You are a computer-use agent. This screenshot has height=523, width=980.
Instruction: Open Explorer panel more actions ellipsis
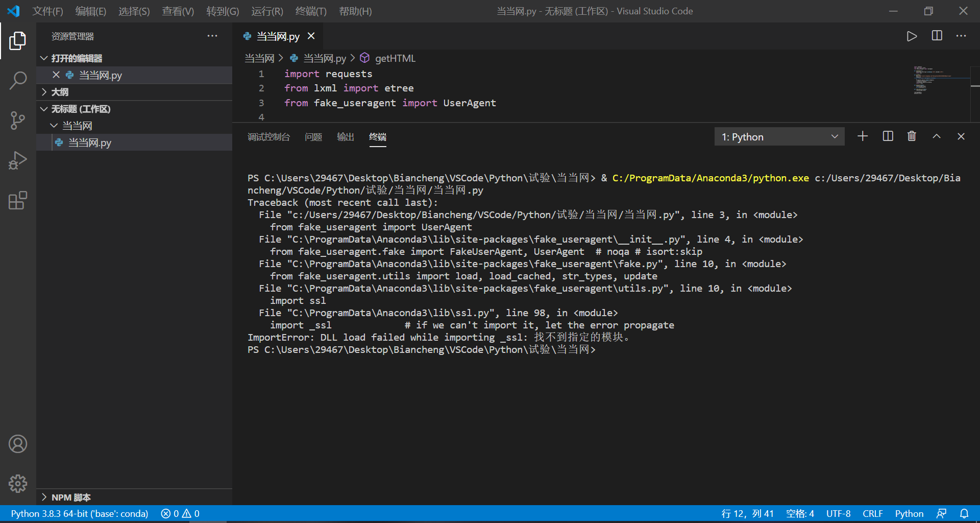212,36
